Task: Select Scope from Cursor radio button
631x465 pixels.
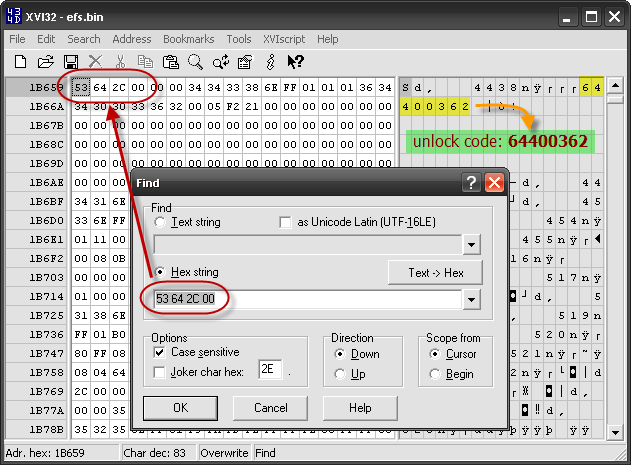Action: [435, 354]
